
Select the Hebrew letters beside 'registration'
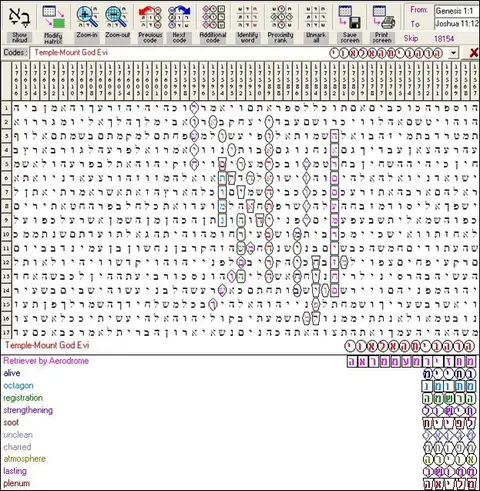pyautogui.click(x=449, y=399)
